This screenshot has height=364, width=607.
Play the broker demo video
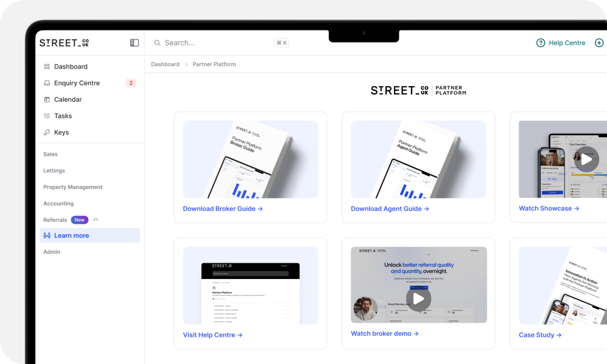418,298
